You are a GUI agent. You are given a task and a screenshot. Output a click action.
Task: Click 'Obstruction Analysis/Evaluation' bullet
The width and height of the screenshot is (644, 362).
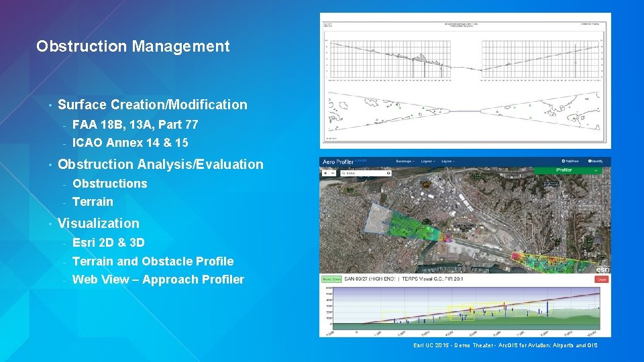pyautogui.click(x=160, y=164)
